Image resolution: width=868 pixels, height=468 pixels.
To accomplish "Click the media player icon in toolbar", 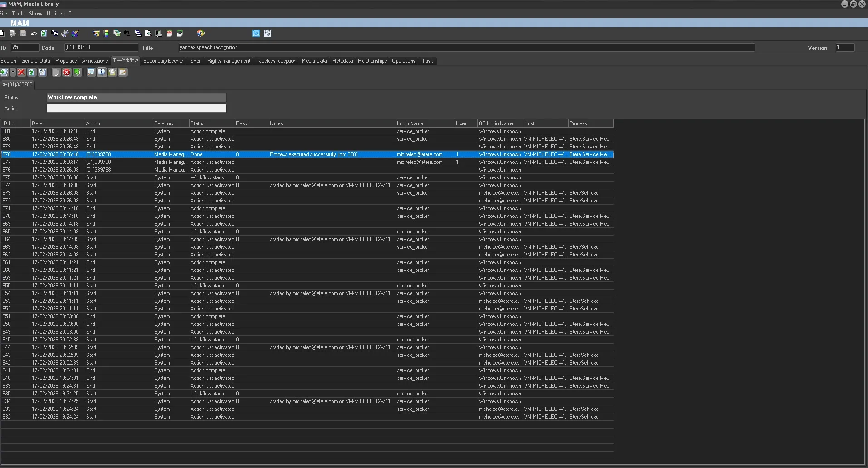I will [201, 33].
